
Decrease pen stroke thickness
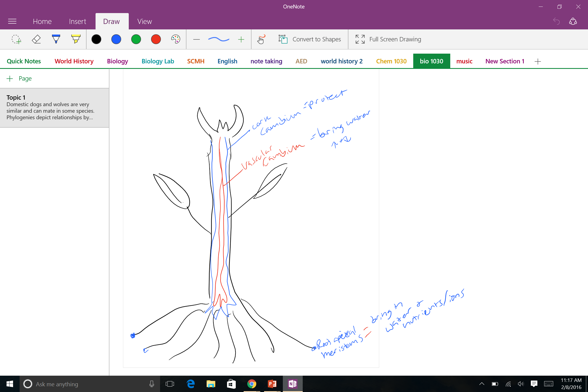point(197,39)
